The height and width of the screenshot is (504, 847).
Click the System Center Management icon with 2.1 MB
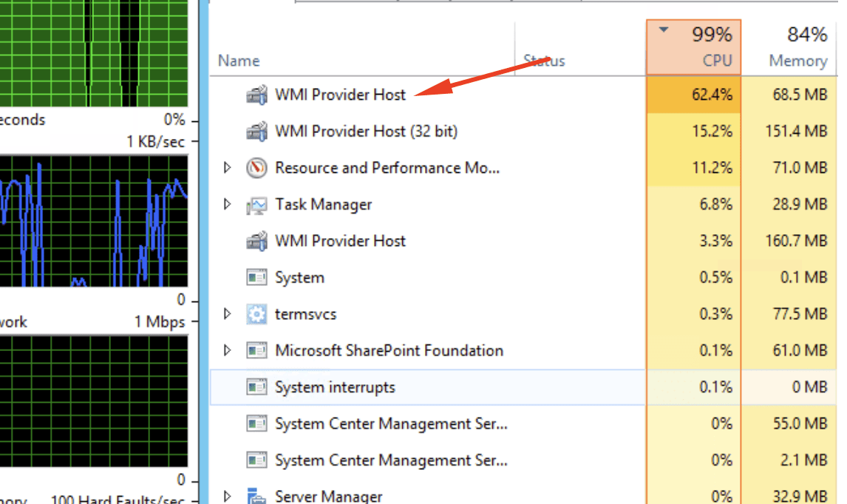pos(256,460)
